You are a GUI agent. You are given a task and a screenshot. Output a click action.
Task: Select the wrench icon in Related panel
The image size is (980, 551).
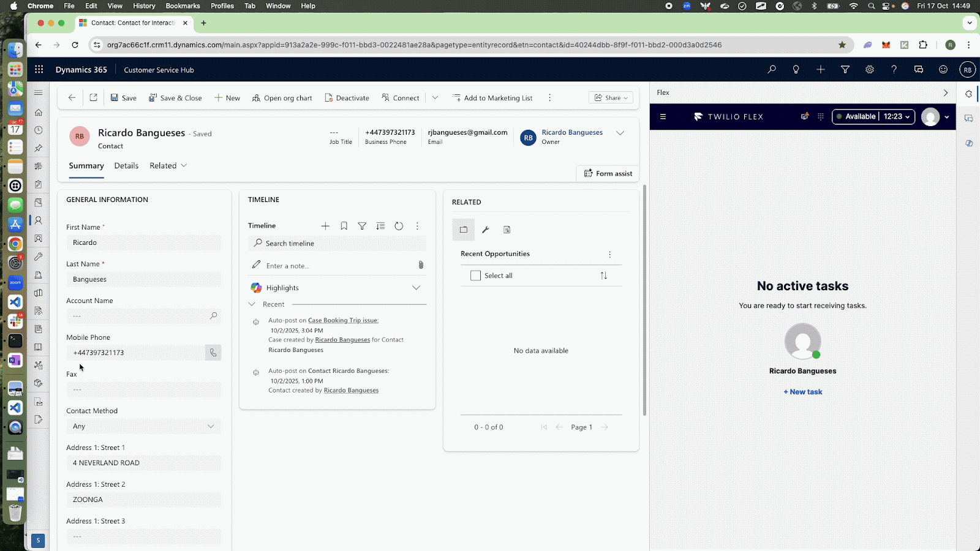[x=485, y=230]
